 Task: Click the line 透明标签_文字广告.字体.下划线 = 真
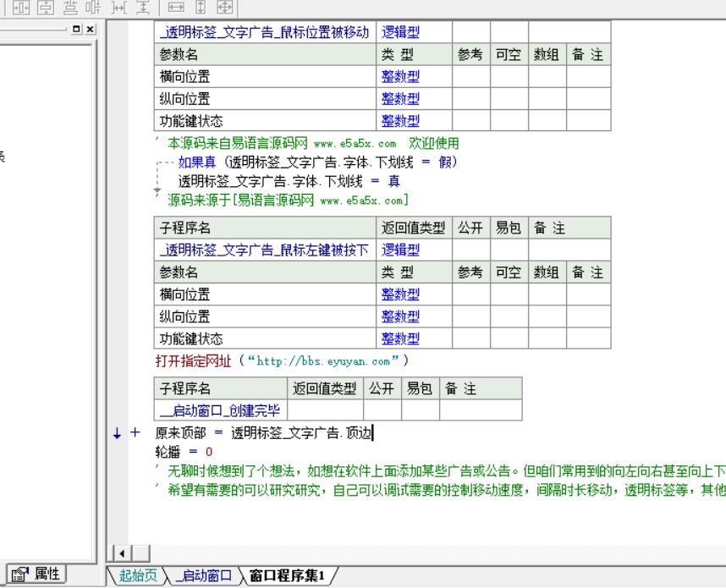(289, 181)
